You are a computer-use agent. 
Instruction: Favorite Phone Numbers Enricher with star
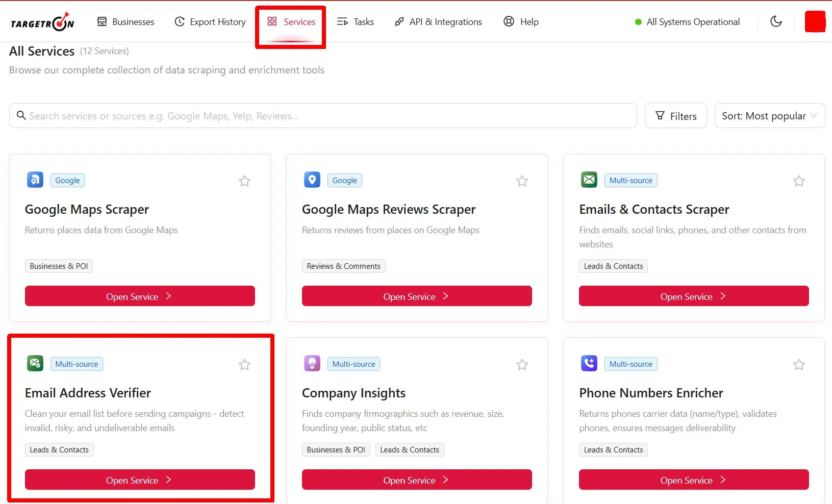click(799, 365)
